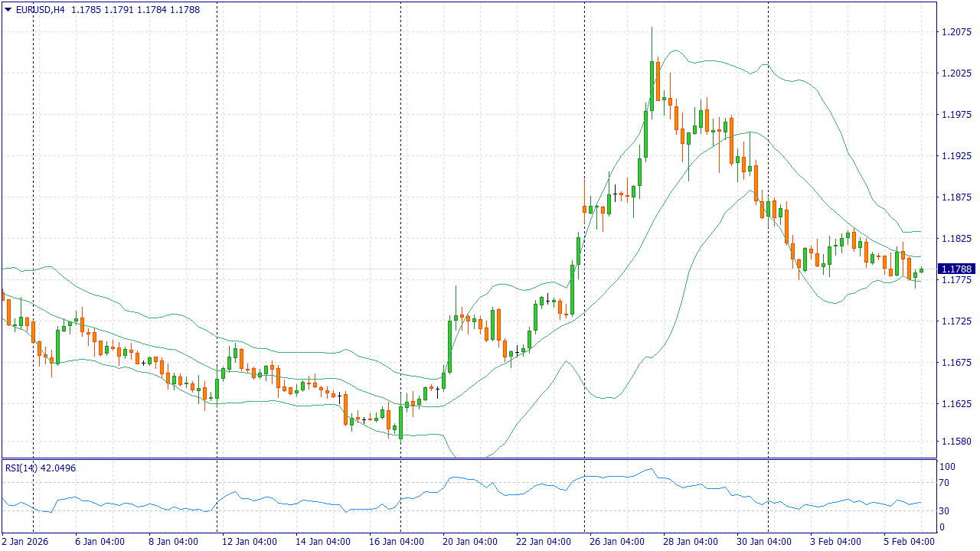Click the RSI scale level 30 label
The image size is (980, 551).
pyautogui.click(x=946, y=511)
